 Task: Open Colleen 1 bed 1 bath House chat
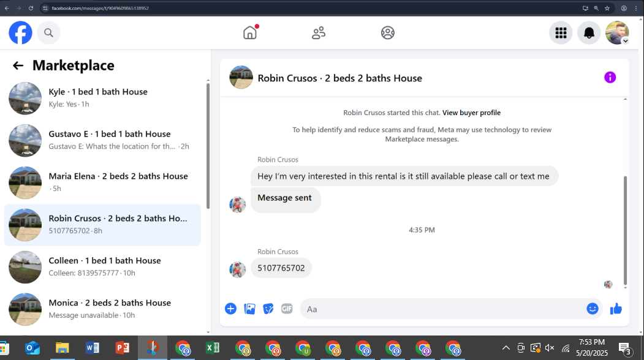tap(102, 267)
